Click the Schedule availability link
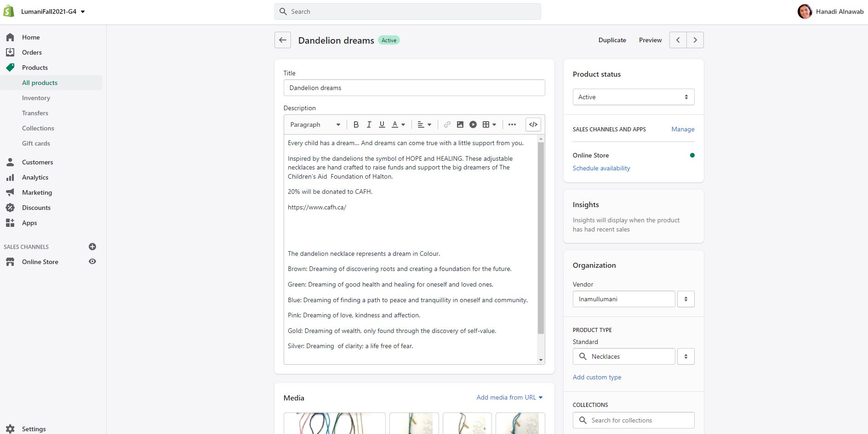 point(601,168)
